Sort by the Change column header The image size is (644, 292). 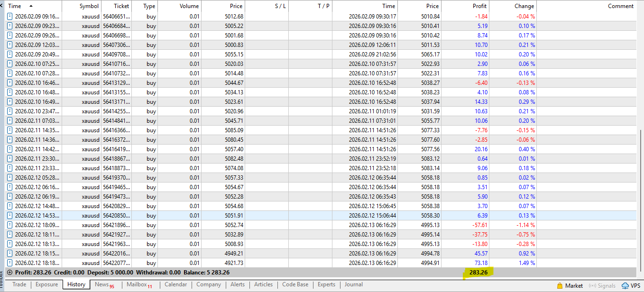tap(513, 6)
